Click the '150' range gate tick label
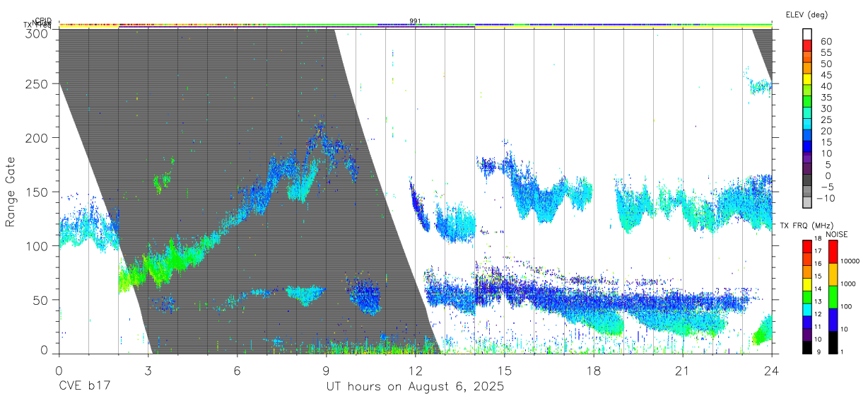The height and width of the screenshot is (401, 868). (x=38, y=192)
